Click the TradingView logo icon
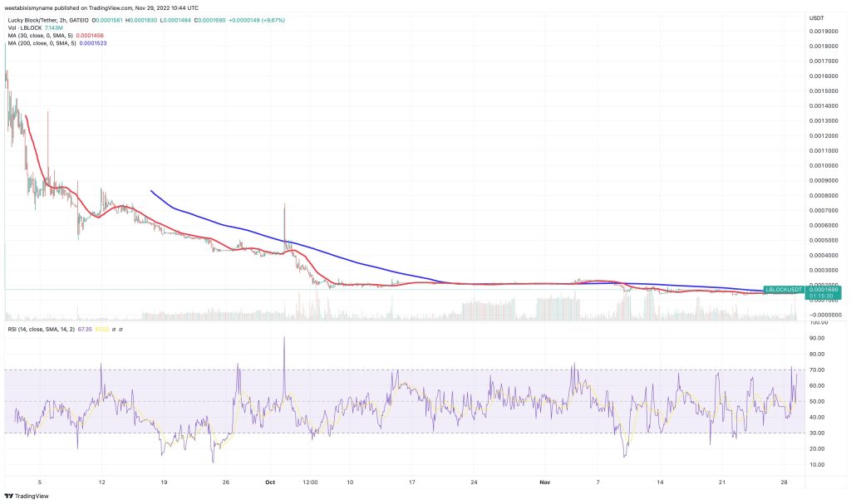 [x=10, y=497]
